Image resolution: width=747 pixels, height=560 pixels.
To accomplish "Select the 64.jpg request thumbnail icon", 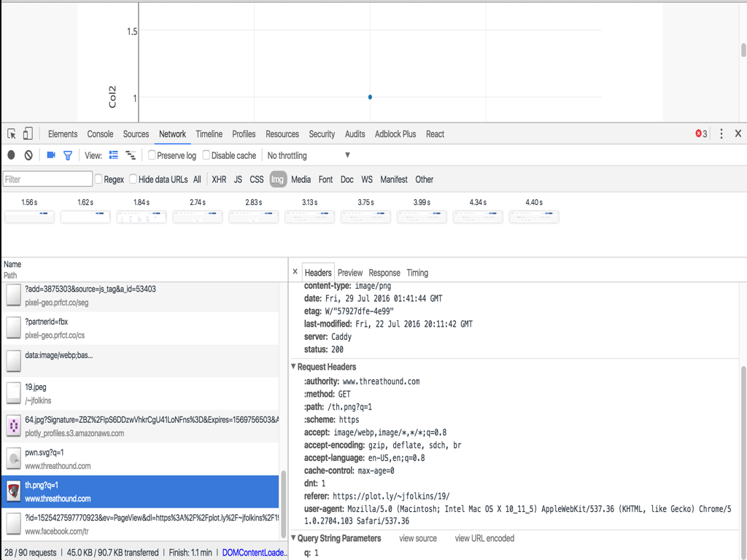I will click(14, 426).
